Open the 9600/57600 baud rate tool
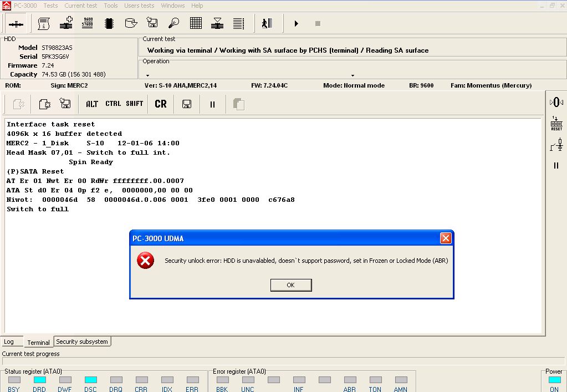 coord(88,22)
